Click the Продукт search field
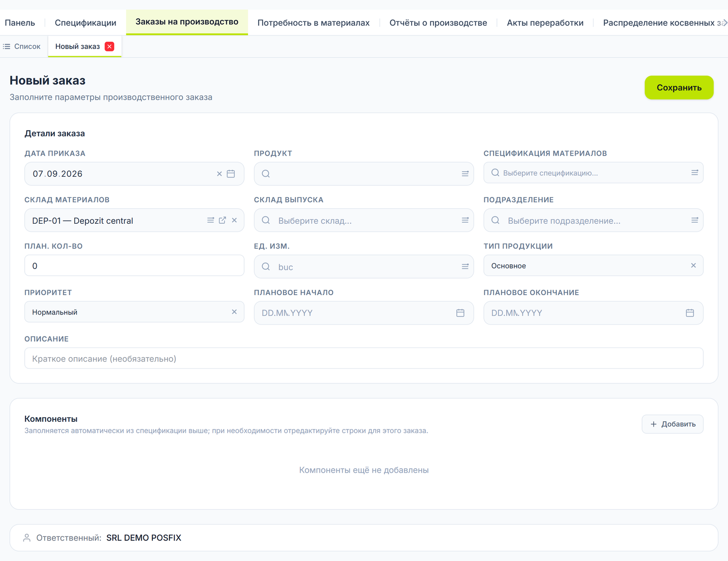 point(364,174)
